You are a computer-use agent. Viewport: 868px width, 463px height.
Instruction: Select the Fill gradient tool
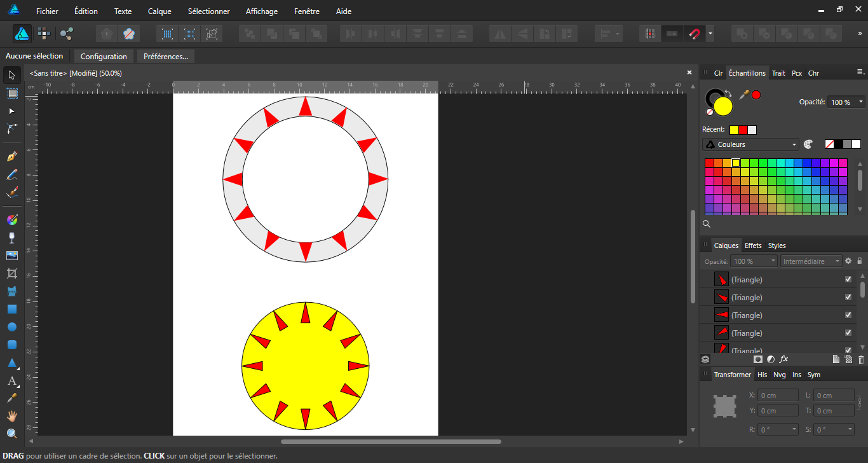click(11, 220)
